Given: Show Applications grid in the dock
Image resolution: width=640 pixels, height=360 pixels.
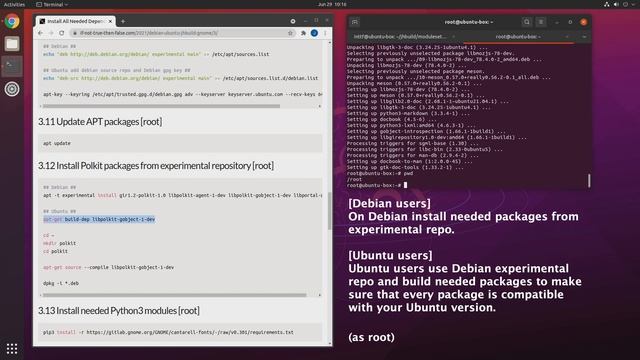Looking at the screenshot, I should 12,348.
